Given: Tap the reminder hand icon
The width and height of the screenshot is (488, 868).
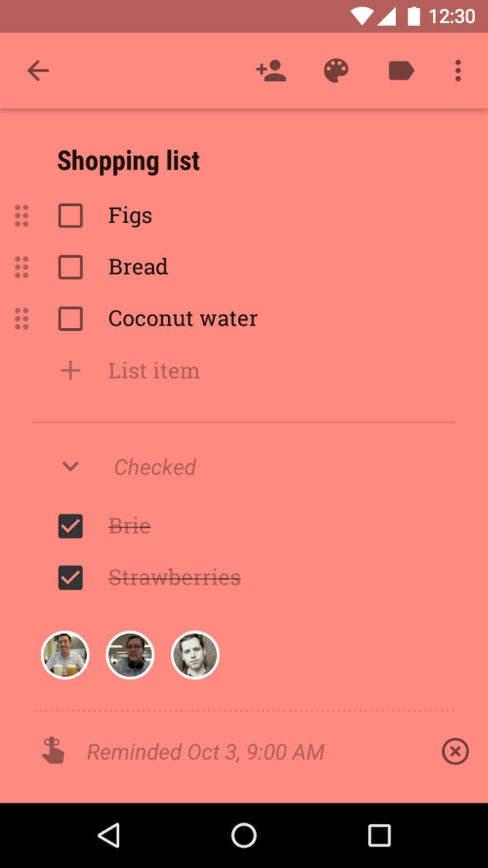Looking at the screenshot, I should click(x=53, y=750).
